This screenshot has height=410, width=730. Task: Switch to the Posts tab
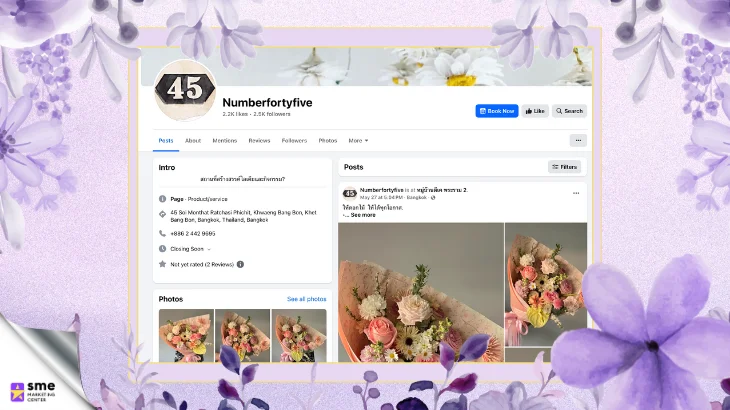click(x=166, y=141)
